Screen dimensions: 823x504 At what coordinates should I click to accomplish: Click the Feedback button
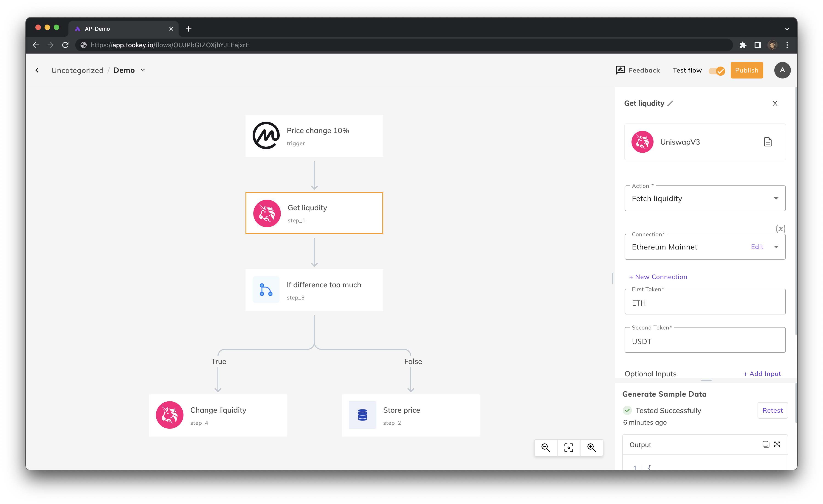point(638,70)
